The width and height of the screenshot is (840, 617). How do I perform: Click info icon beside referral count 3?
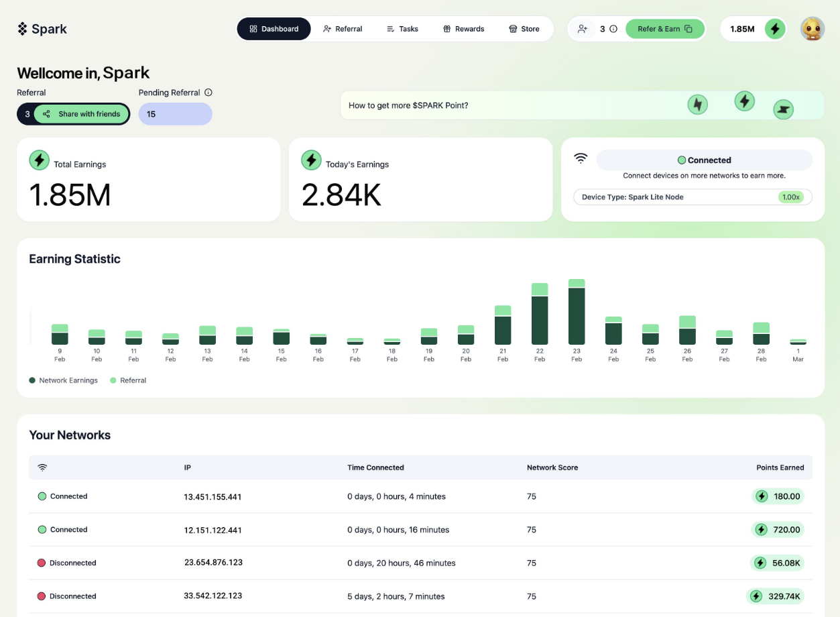(x=613, y=29)
